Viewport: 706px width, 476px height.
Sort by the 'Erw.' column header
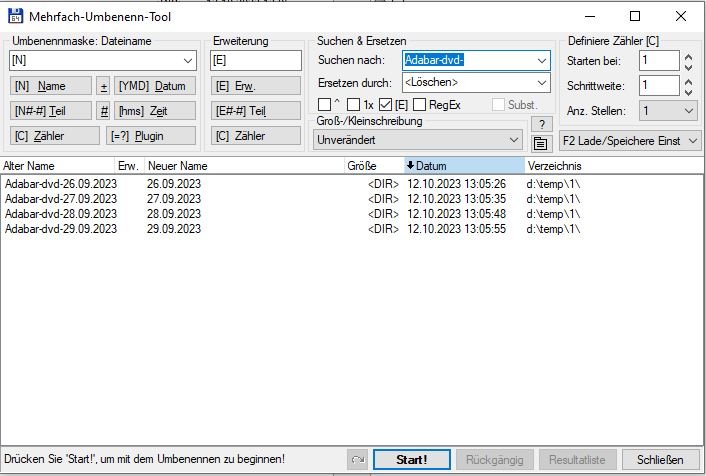129,166
